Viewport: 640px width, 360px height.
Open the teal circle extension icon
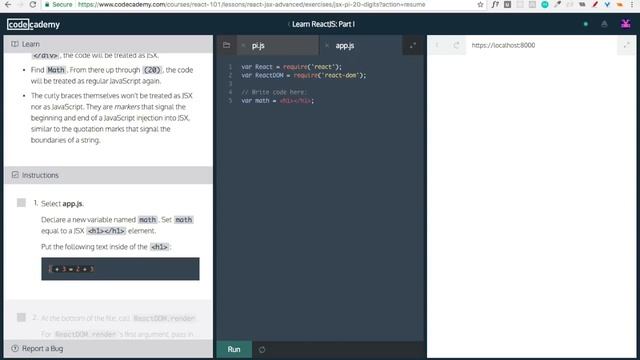tap(545, 4)
